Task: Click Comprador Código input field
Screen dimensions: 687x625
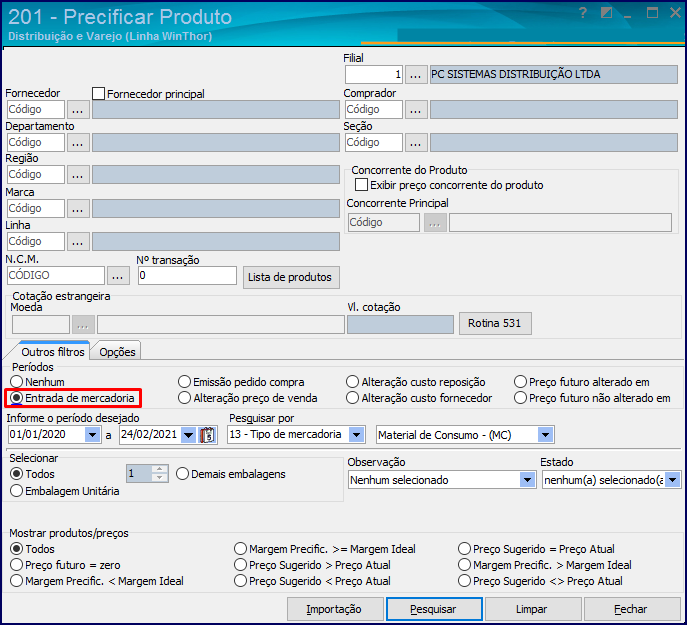Action: [374, 110]
